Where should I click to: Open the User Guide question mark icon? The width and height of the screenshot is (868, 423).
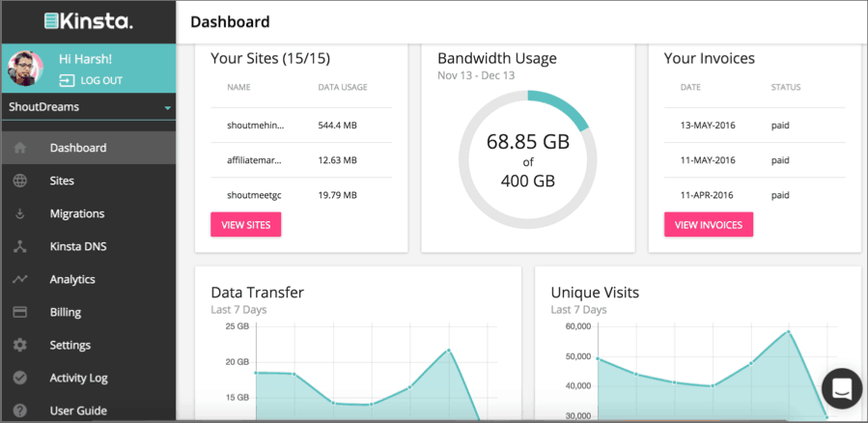coord(20,410)
